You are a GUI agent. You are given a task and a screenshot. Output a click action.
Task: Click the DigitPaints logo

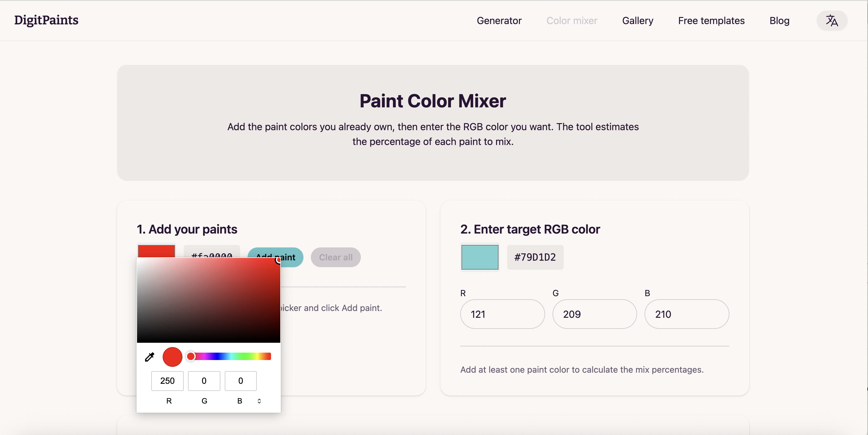pyautogui.click(x=46, y=20)
